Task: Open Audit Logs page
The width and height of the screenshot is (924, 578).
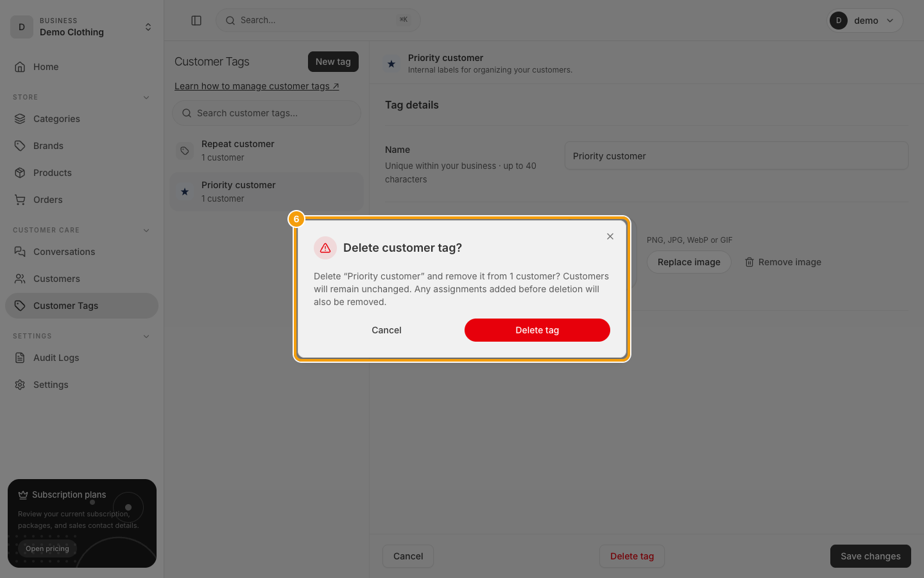Action: (82, 358)
